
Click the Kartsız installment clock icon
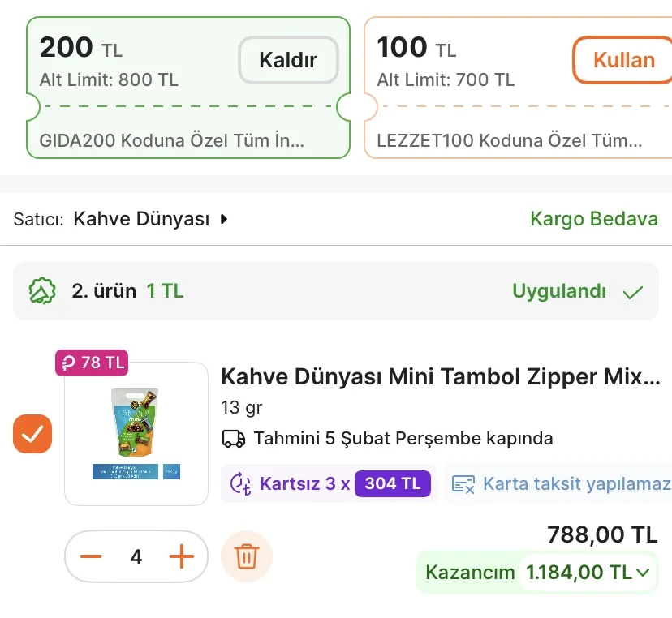click(x=241, y=484)
